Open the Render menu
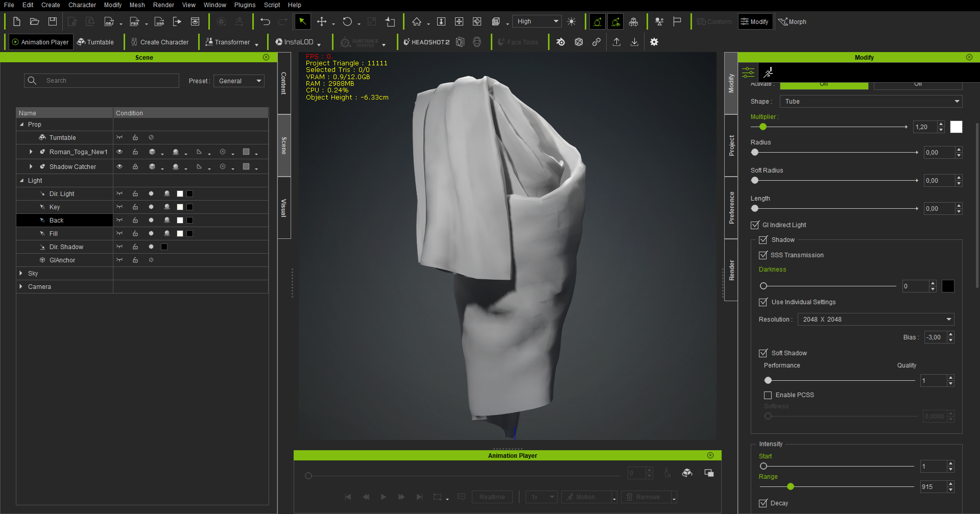The height and width of the screenshot is (514, 980). [163, 5]
